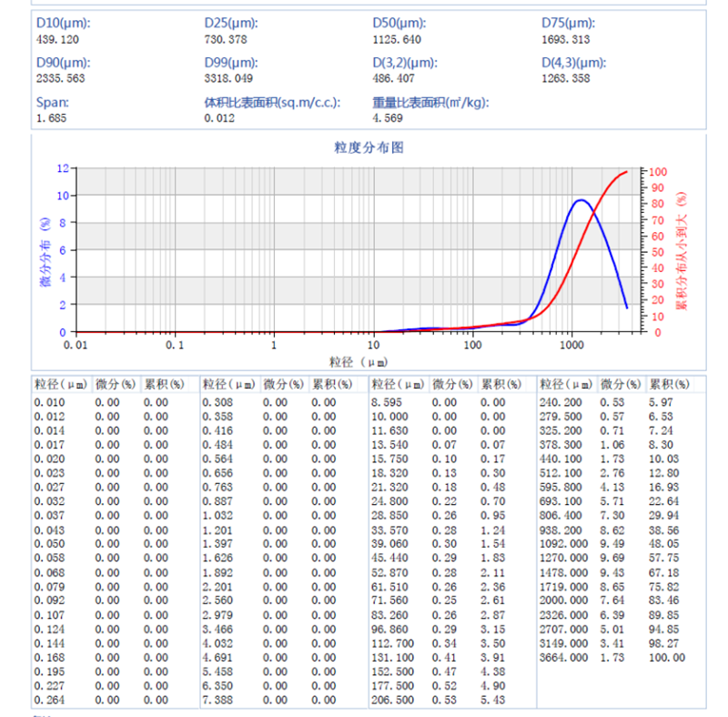Click the top end of the red curve
The width and height of the screenshot is (728, 717).
[x=626, y=171]
